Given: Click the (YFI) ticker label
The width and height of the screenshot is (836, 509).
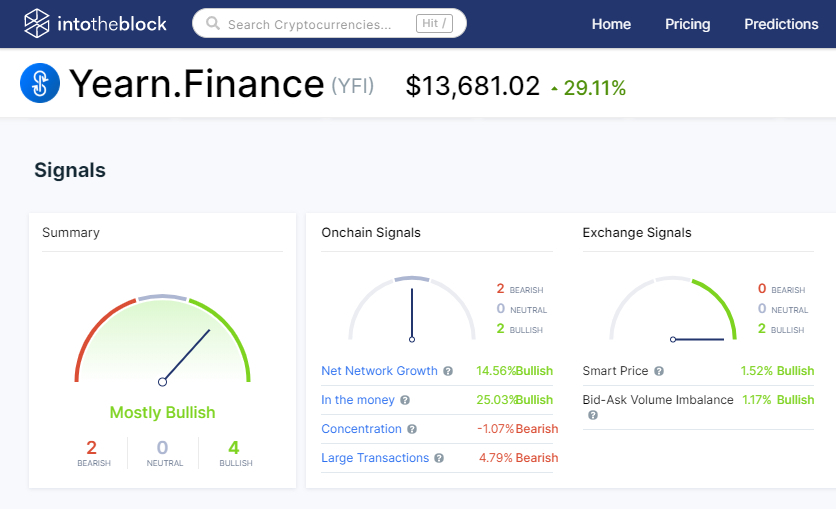Looking at the screenshot, I should [353, 85].
